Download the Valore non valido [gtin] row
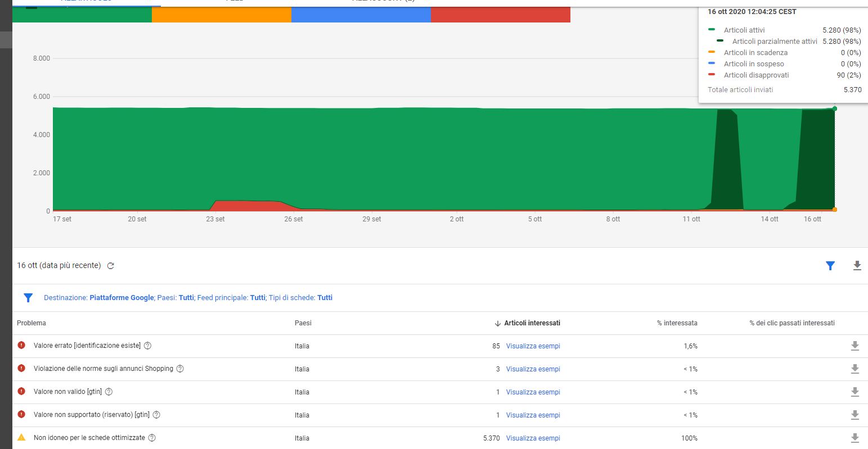Screen dimensions: 868x449 [x=854, y=392]
